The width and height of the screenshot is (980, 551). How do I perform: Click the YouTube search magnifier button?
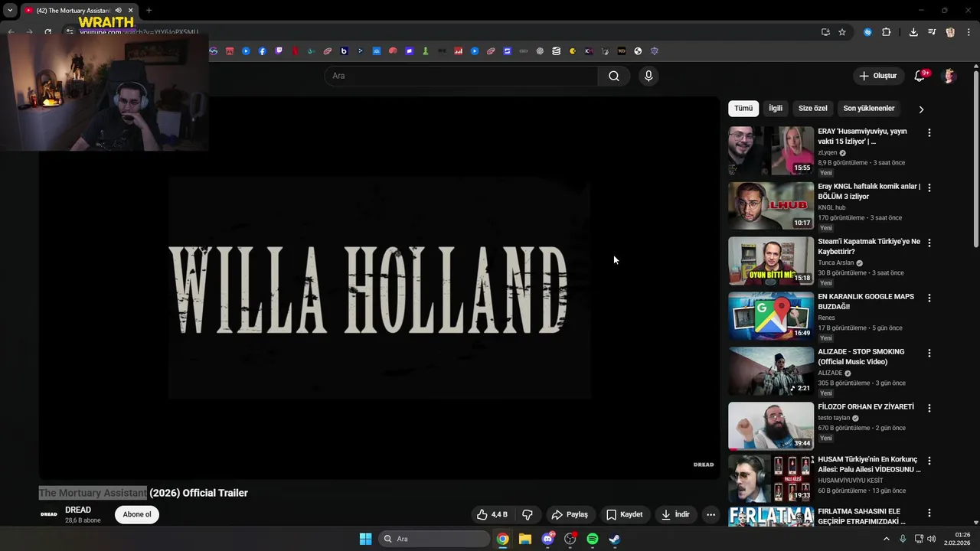tap(614, 76)
